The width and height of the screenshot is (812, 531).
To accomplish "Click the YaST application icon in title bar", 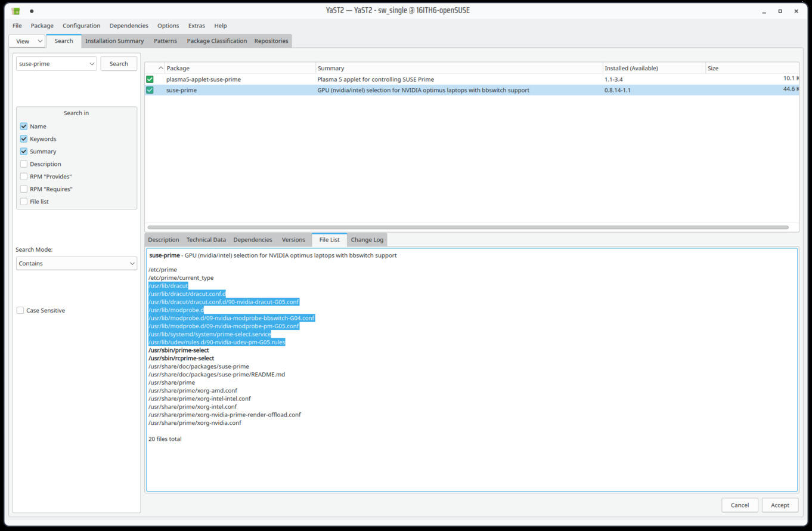I will click(16, 11).
